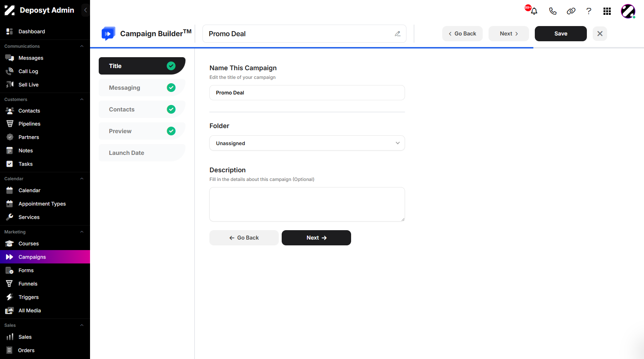Open help question mark icon
This screenshot has width=644, height=359.
pos(589,11)
